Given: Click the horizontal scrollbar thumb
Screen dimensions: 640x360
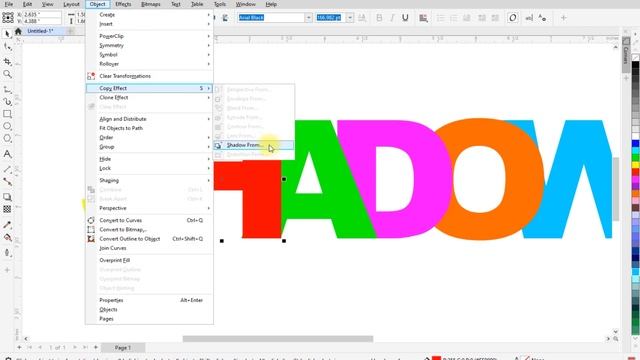Looking at the screenshot, I should 278,339.
